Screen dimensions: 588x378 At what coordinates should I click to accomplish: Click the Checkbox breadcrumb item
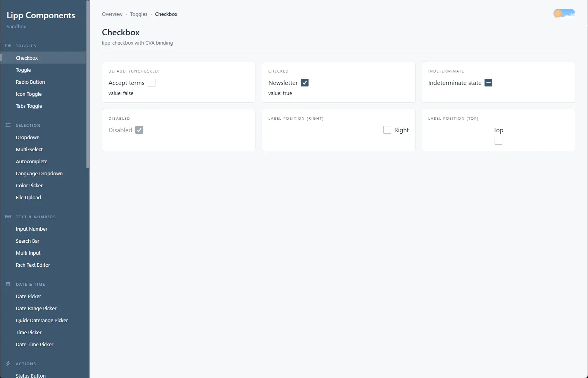(x=166, y=14)
